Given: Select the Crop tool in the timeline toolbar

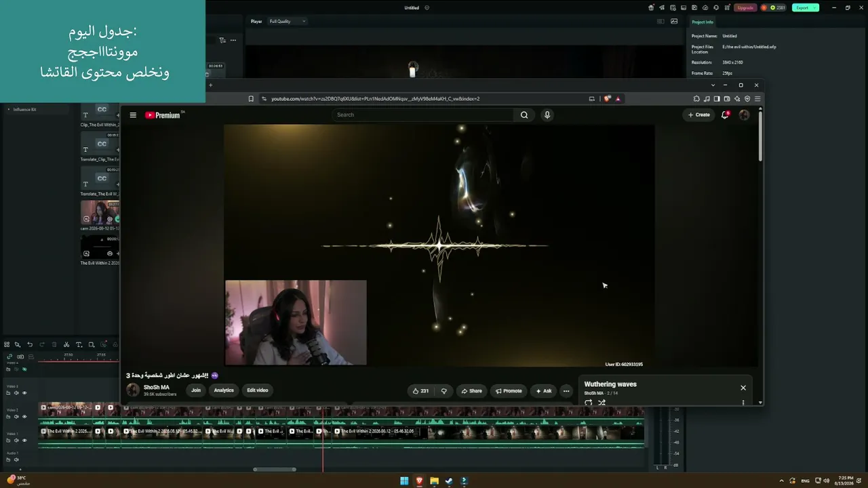Looking at the screenshot, I should (x=92, y=345).
